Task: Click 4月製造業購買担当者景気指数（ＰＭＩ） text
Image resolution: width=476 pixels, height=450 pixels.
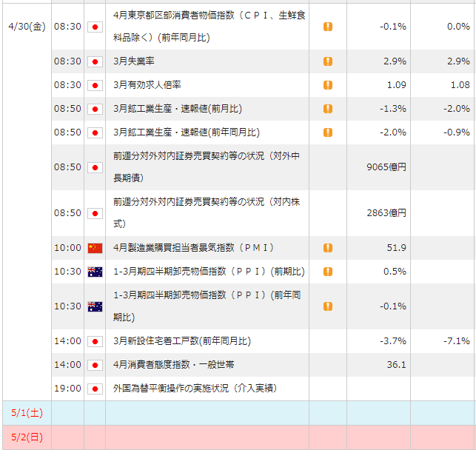Action: click(194, 248)
